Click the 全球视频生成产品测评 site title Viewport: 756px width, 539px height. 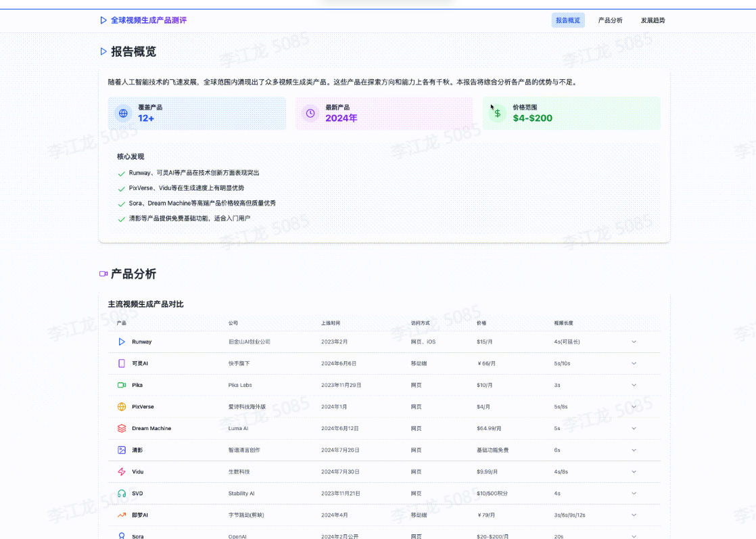click(149, 20)
